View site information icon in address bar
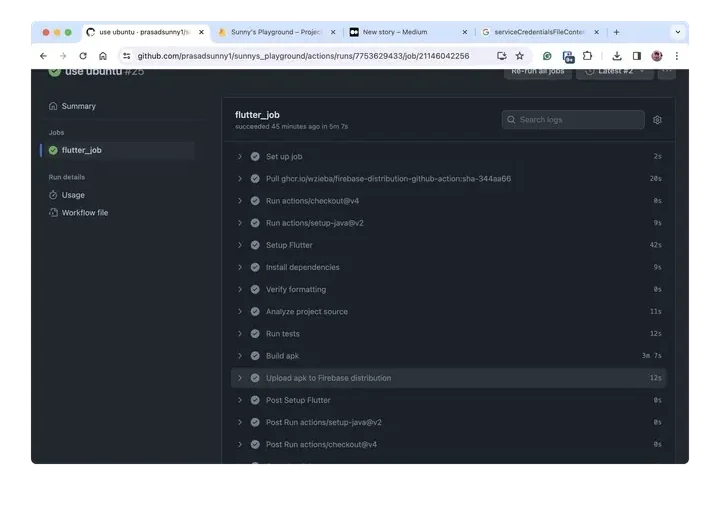This screenshot has height=505, width=720. (126, 56)
